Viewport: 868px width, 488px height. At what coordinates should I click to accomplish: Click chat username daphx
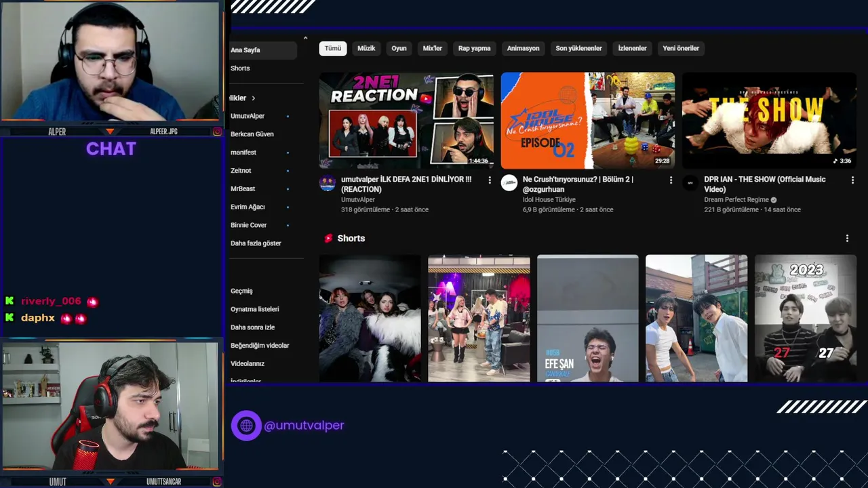coord(38,317)
